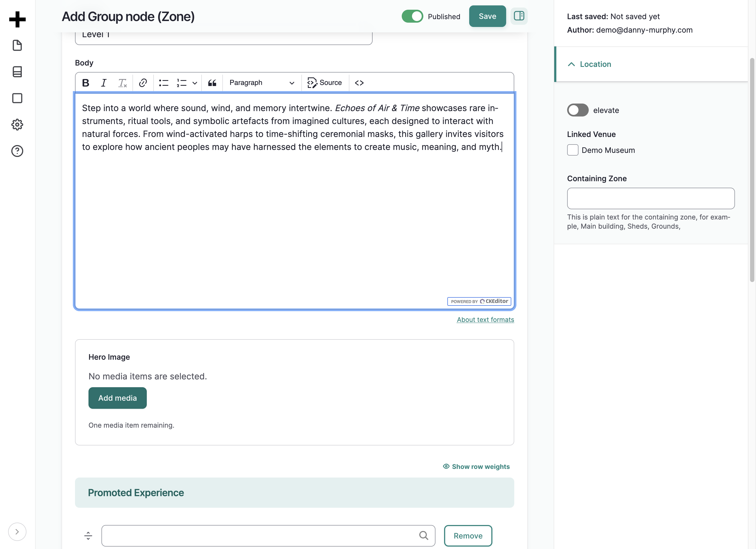Click the Remove button
The image size is (756, 549).
(468, 536)
